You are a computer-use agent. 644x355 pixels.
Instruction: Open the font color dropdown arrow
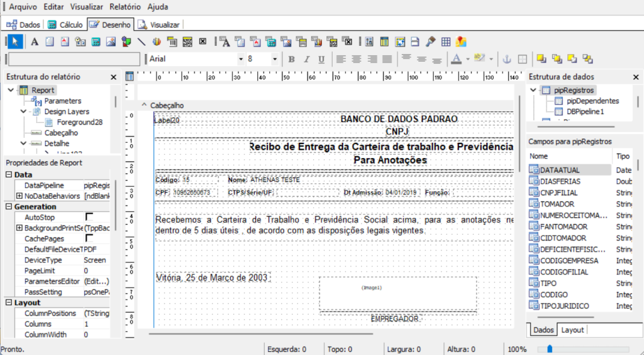click(468, 59)
